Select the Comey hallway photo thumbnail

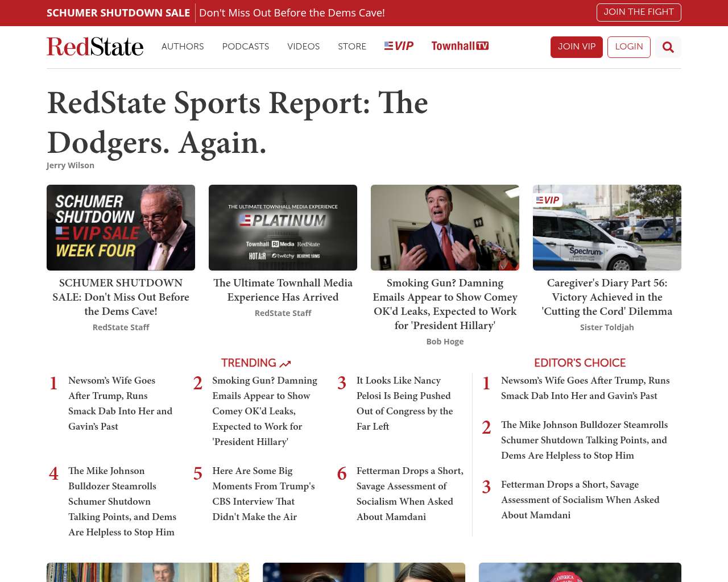(445, 227)
